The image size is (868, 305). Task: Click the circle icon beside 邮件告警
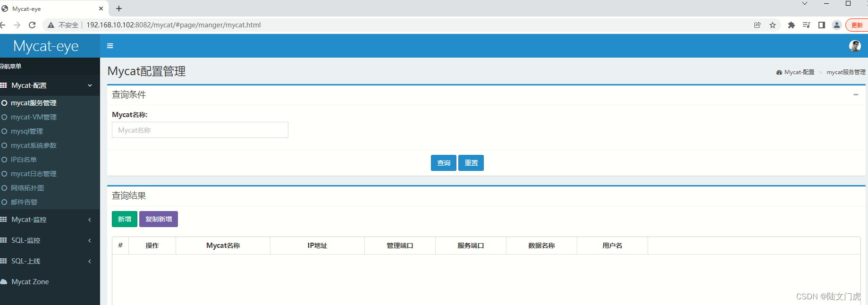tap(4, 202)
